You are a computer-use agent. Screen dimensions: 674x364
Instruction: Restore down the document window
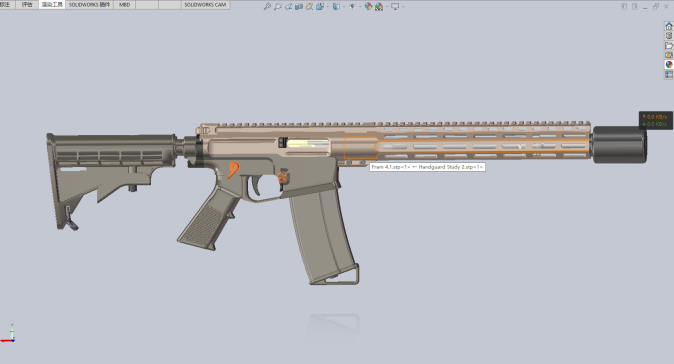click(x=656, y=6)
